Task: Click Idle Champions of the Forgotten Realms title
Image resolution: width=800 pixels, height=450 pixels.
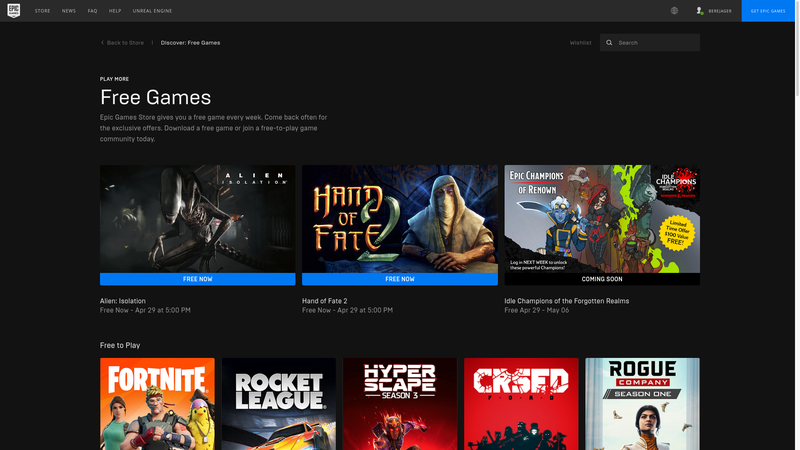Action: [x=566, y=301]
